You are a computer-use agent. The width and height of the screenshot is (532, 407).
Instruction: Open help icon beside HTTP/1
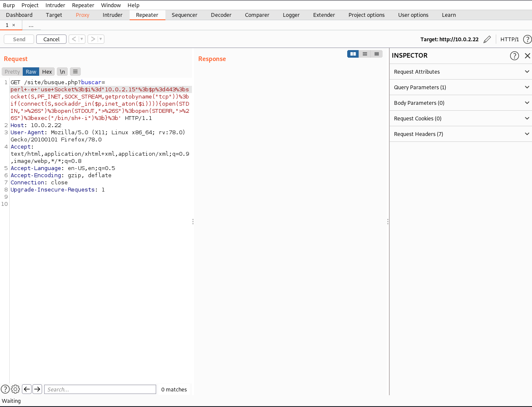coord(527,39)
